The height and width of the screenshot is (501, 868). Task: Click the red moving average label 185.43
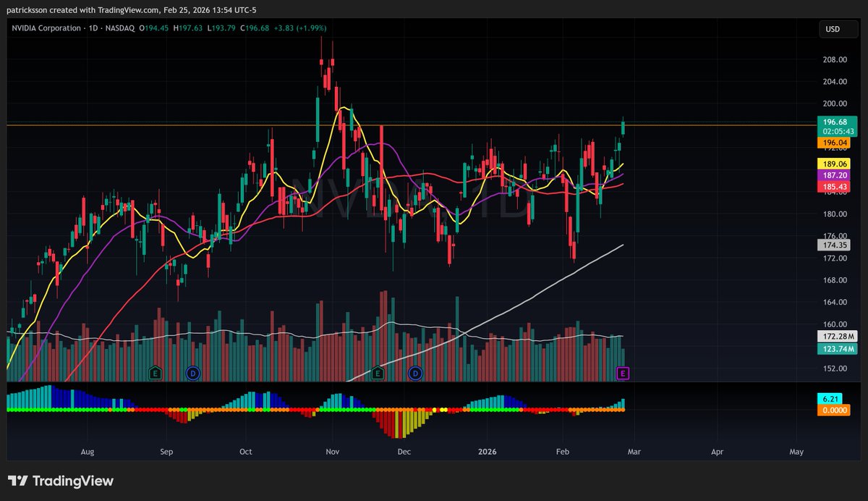point(833,187)
